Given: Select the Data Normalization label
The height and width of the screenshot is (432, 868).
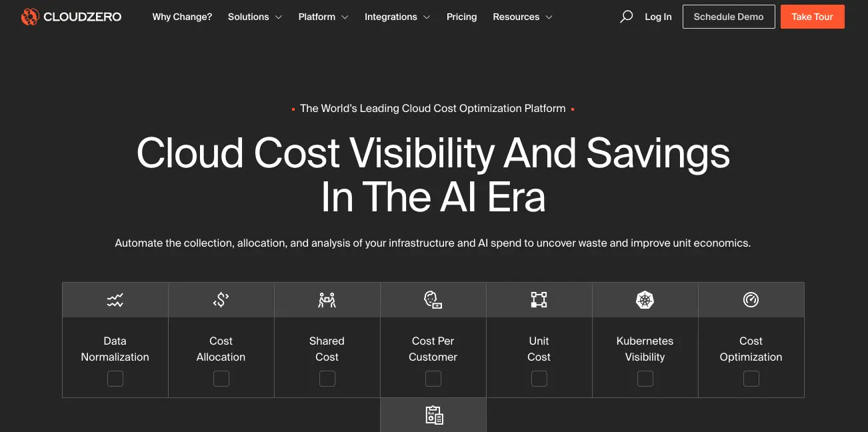Looking at the screenshot, I should [x=115, y=349].
